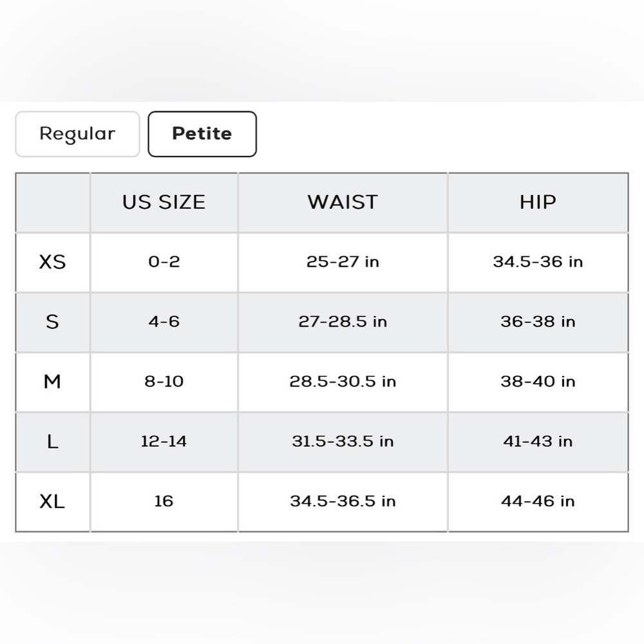Select the M size row label

(x=53, y=382)
